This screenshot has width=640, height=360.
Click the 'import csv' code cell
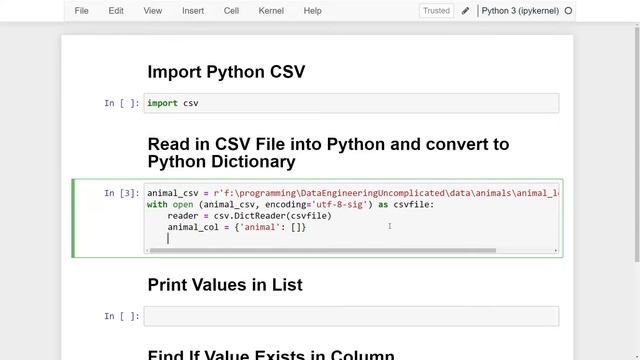(351, 103)
